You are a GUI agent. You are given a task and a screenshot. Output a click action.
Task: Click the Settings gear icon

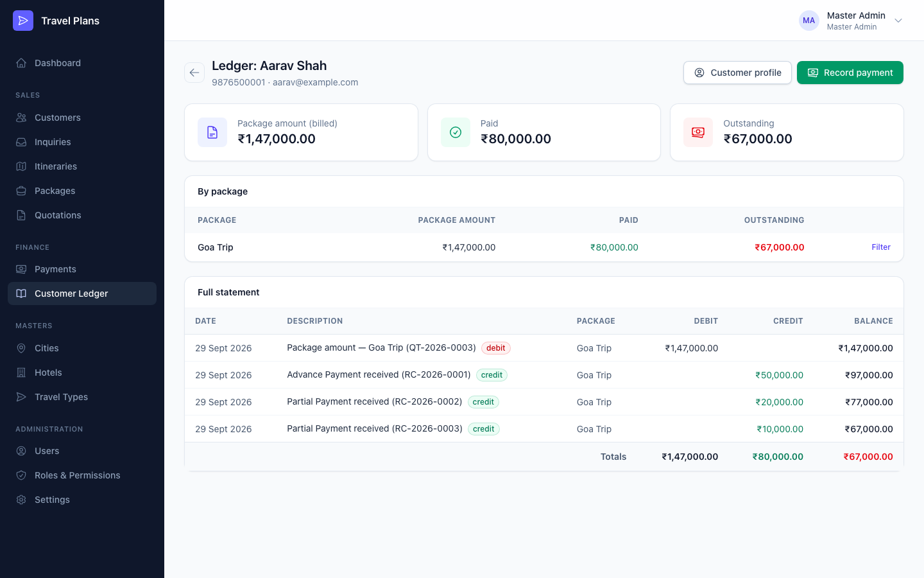(x=21, y=500)
